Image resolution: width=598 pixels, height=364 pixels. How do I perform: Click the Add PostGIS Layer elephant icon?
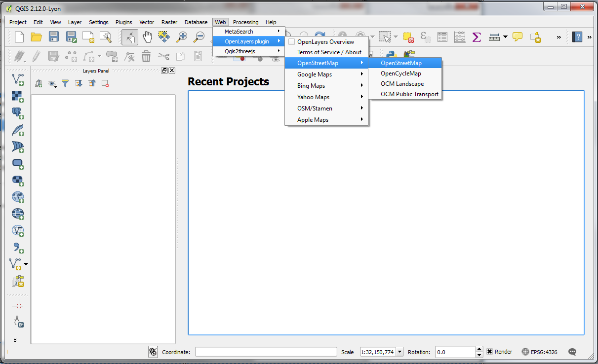[x=18, y=113]
